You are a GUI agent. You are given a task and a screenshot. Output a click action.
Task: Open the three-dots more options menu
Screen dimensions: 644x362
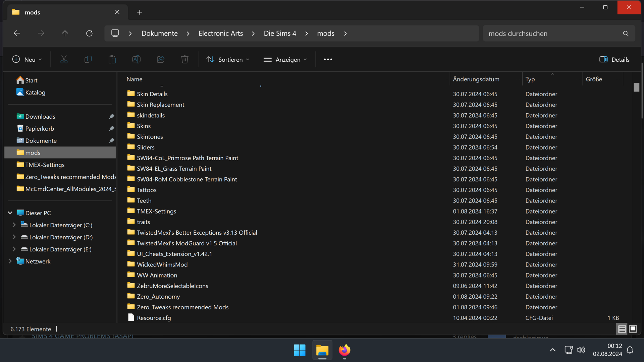pos(328,60)
